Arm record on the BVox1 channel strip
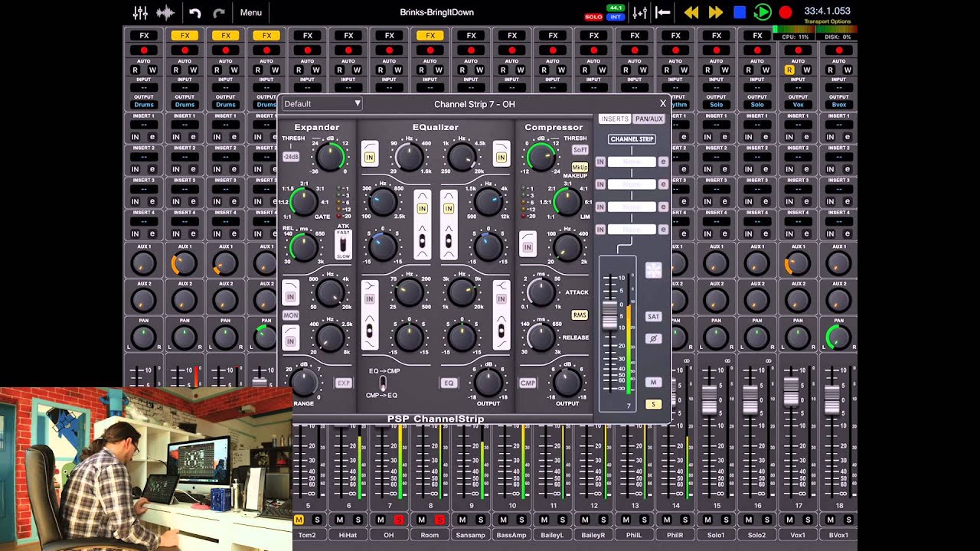The image size is (980, 551). pyautogui.click(x=839, y=51)
